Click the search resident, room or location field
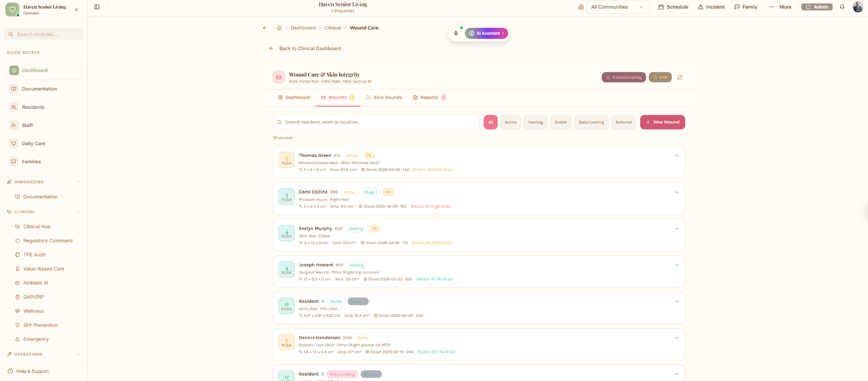 coord(376,122)
